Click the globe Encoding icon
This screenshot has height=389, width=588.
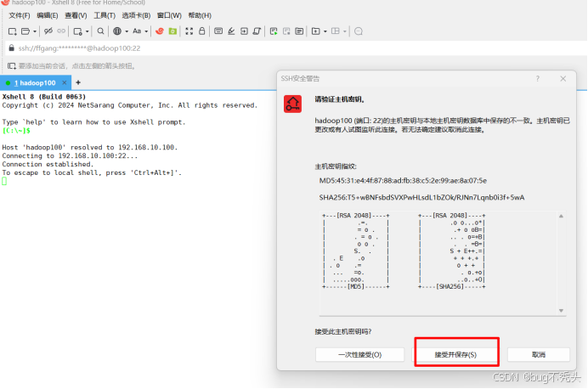click(x=117, y=31)
